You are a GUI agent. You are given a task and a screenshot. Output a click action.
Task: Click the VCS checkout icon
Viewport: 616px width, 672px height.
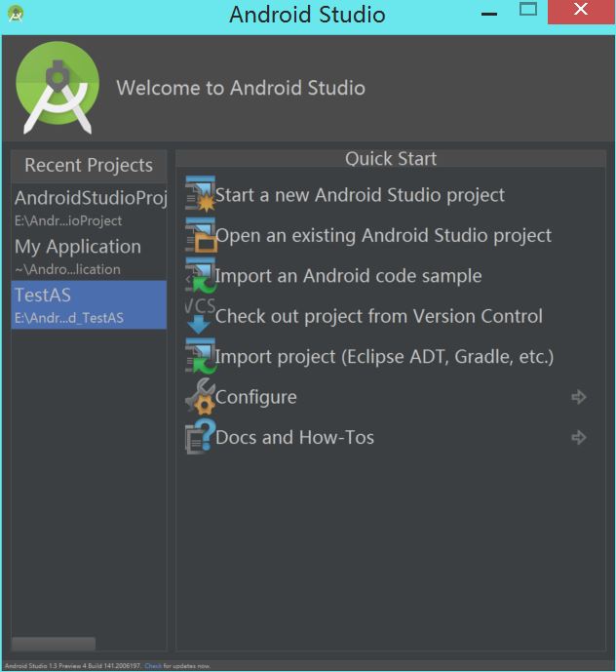pyautogui.click(x=200, y=316)
